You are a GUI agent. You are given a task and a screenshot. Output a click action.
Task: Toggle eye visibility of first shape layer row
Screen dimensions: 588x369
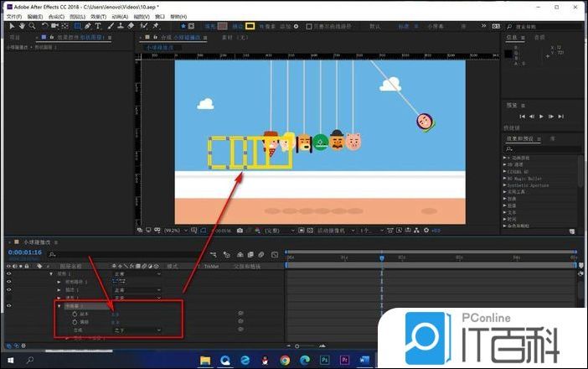tap(8, 273)
